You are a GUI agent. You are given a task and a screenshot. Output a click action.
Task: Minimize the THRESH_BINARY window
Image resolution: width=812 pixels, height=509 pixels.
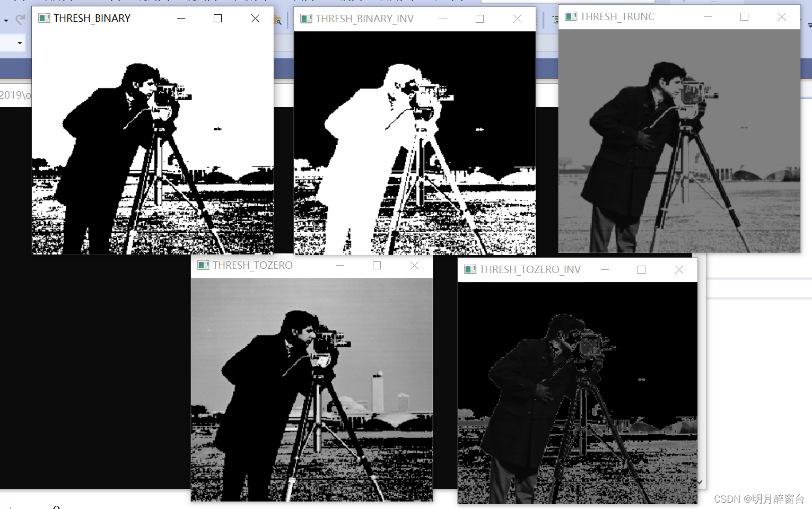tap(181, 19)
